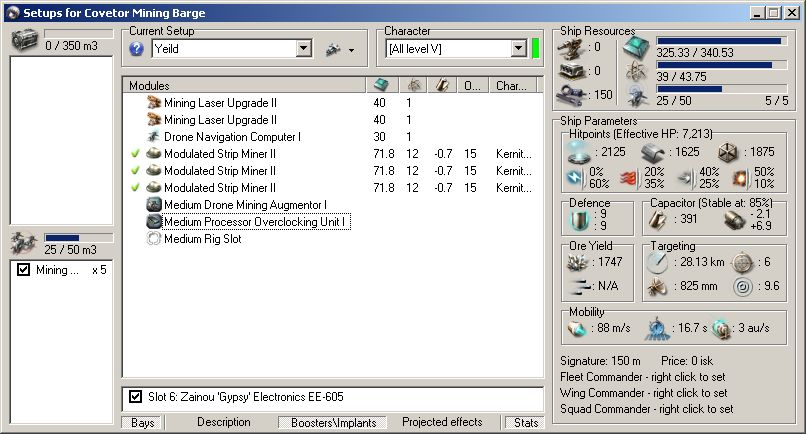Click the 'Char...' column header
The height and width of the screenshot is (434, 806).
[x=512, y=85]
